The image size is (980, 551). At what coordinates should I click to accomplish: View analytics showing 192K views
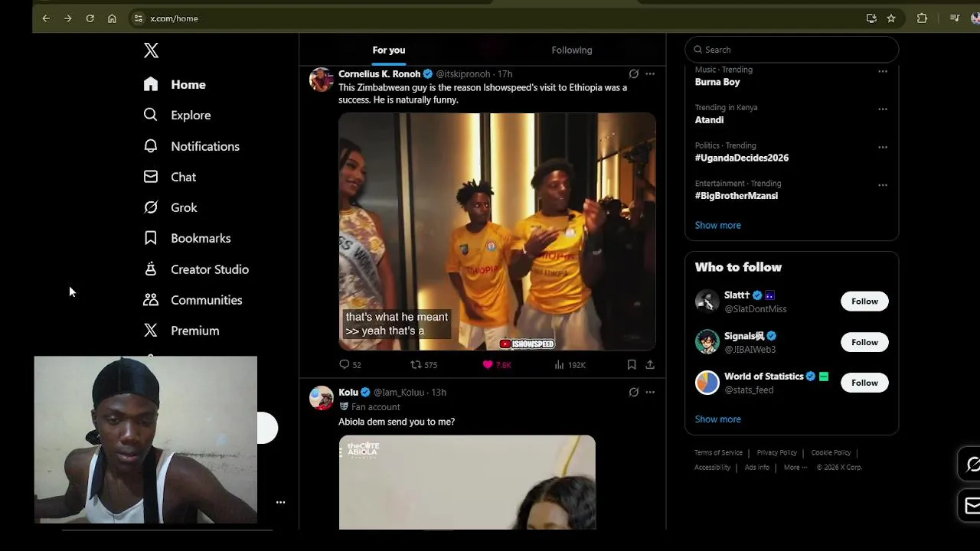(570, 365)
